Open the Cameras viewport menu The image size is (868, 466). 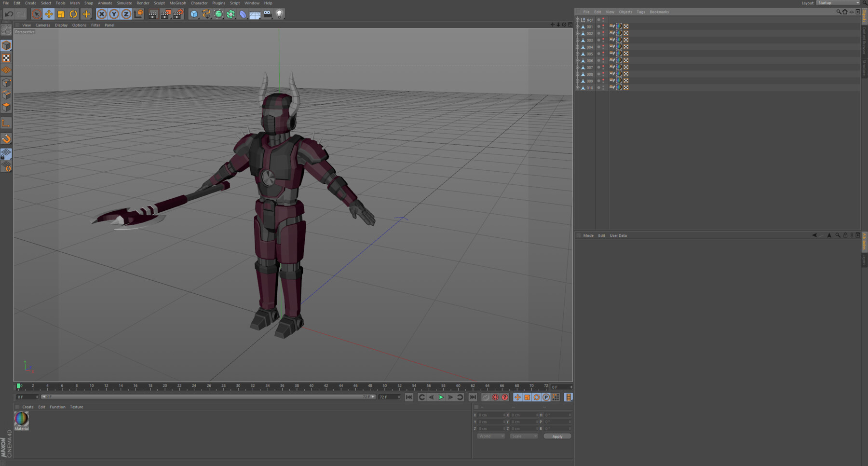[42, 25]
